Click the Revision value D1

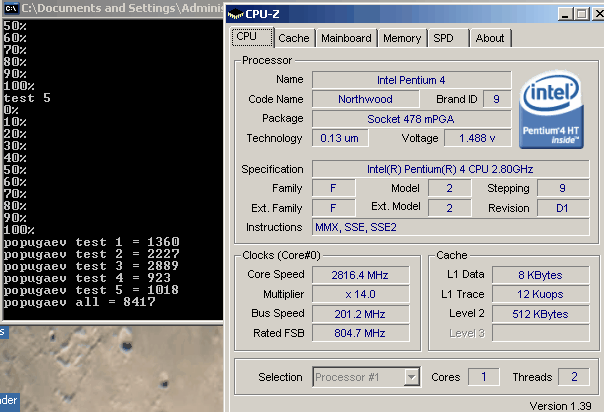[x=563, y=208]
